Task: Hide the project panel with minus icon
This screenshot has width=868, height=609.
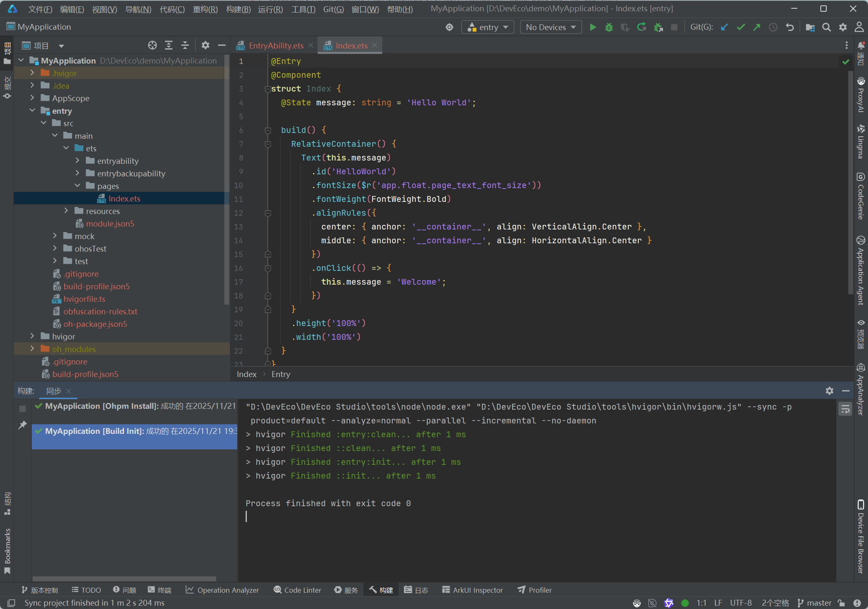Action: coord(222,46)
